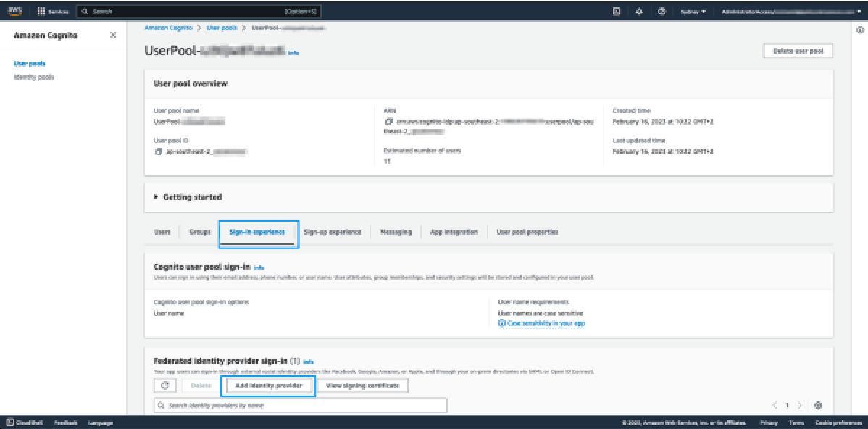Image resolution: width=868 pixels, height=429 pixels.
Task: Click the Search identity providers by name field
Action: [301, 406]
